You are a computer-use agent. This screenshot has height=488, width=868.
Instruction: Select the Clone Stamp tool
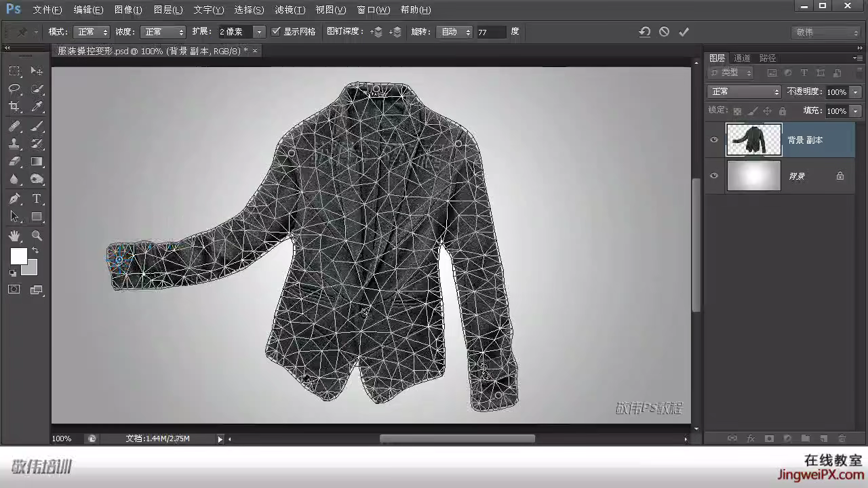[x=14, y=144]
